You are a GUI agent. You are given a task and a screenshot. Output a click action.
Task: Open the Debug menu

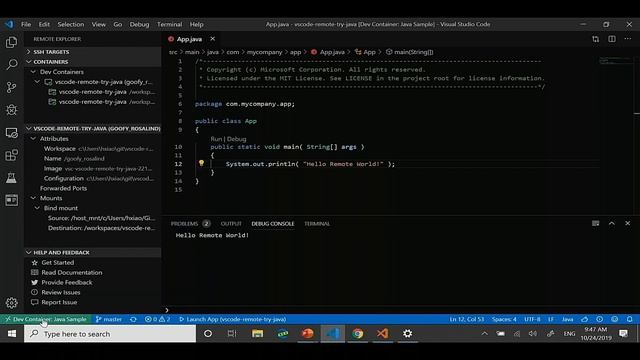[x=139, y=24]
